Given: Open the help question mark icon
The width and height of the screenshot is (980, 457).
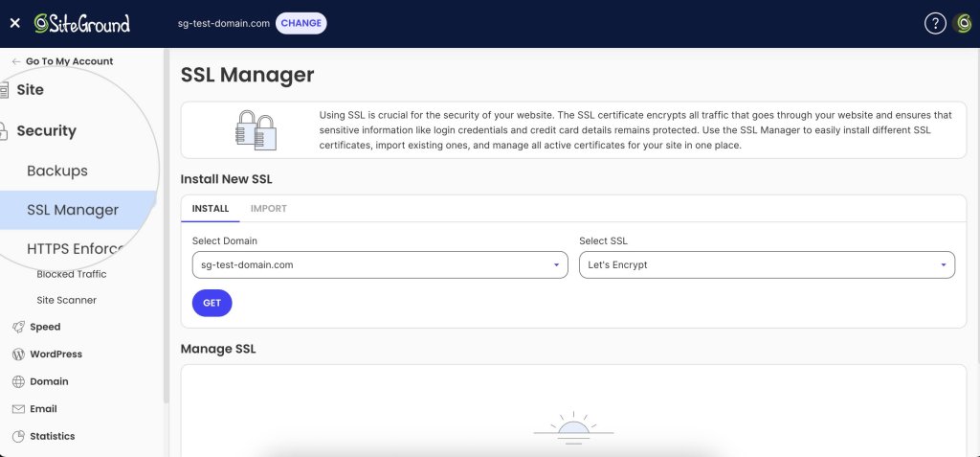Looking at the screenshot, I should click(x=935, y=24).
